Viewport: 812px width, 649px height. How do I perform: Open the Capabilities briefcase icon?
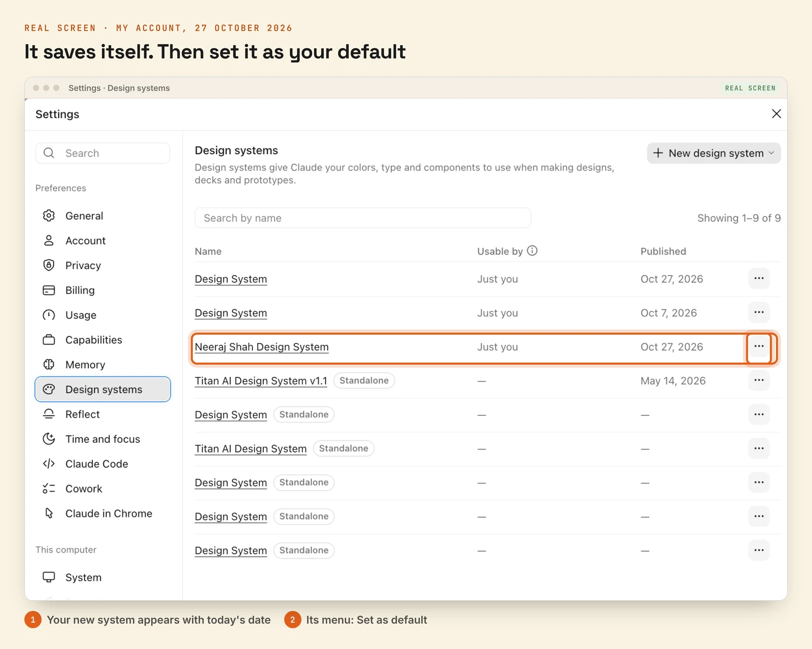(x=49, y=340)
